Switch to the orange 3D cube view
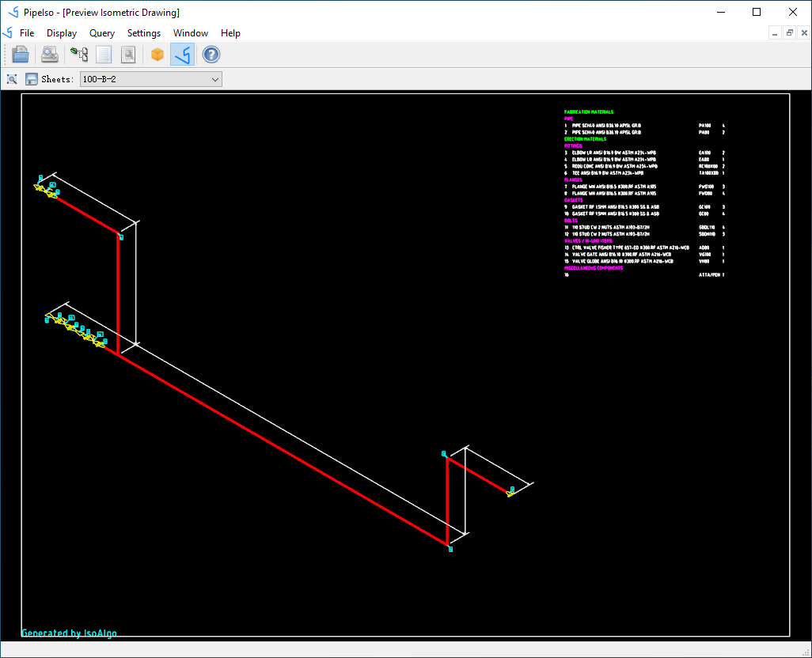Screen dimensions: 812x658 (157, 55)
